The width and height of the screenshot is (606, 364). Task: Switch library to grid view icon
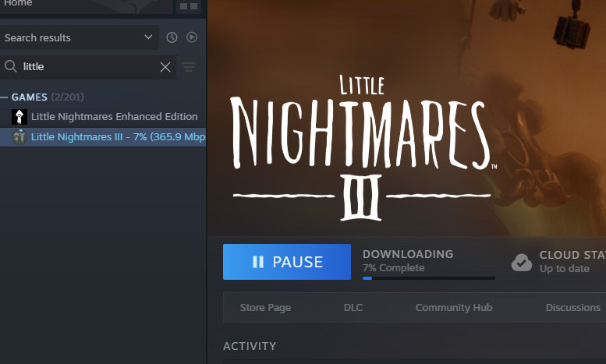pyautogui.click(x=189, y=5)
